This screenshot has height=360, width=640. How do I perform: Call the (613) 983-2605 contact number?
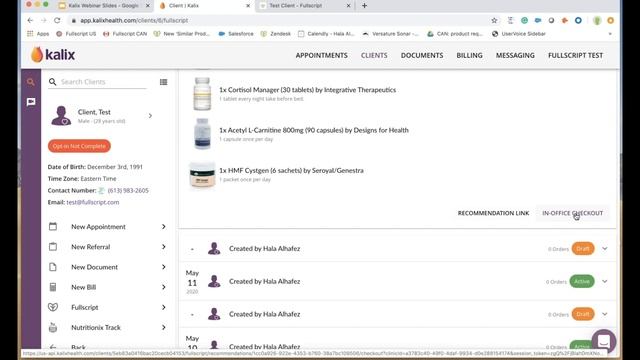pos(128,191)
